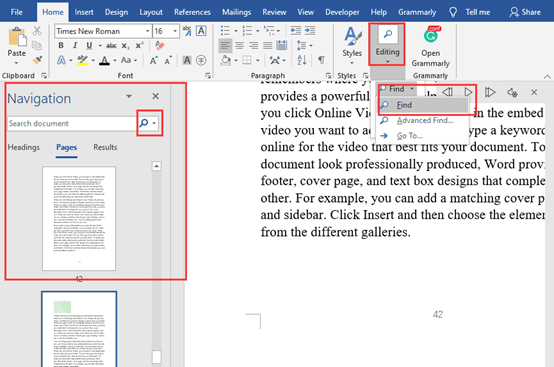554x367 pixels.
Task: Click Clear All Formatting eraser icon
Action: point(159,46)
